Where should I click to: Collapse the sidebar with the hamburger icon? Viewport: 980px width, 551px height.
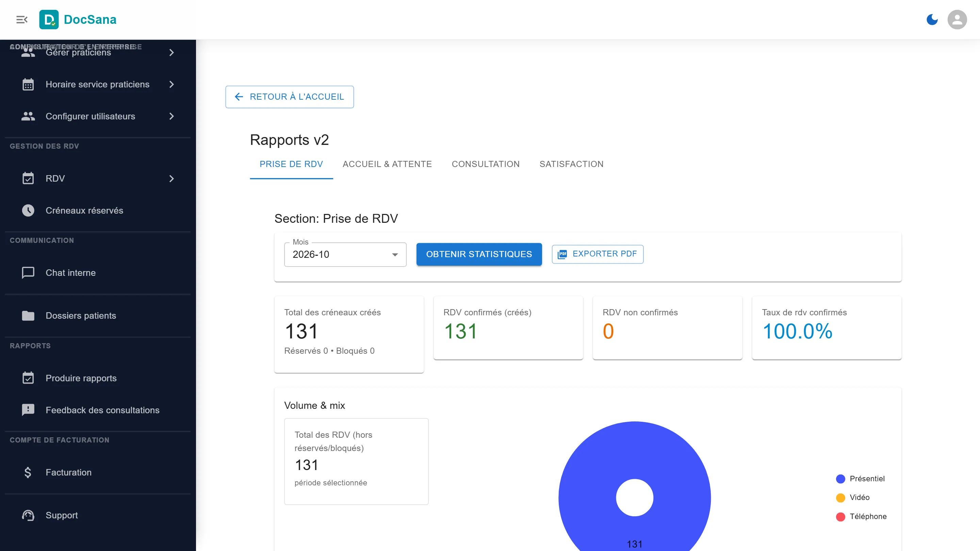tap(22, 19)
